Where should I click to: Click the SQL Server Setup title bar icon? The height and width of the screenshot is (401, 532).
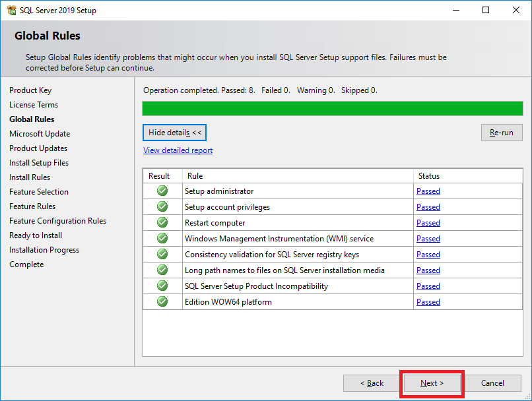[11, 10]
